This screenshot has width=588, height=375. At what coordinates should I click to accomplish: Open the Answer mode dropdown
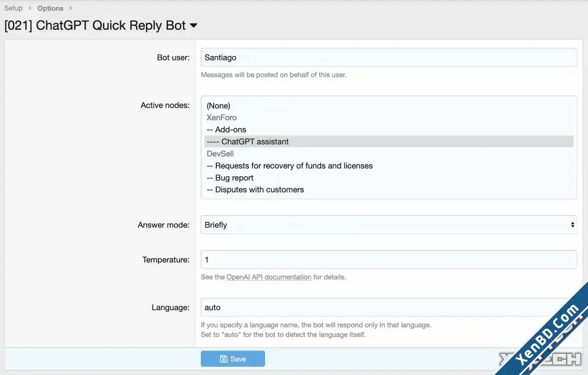(x=389, y=225)
